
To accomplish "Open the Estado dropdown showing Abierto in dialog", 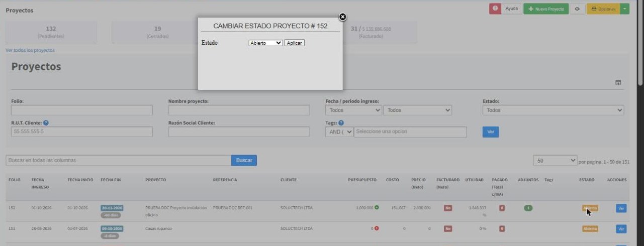I will (x=266, y=43).
